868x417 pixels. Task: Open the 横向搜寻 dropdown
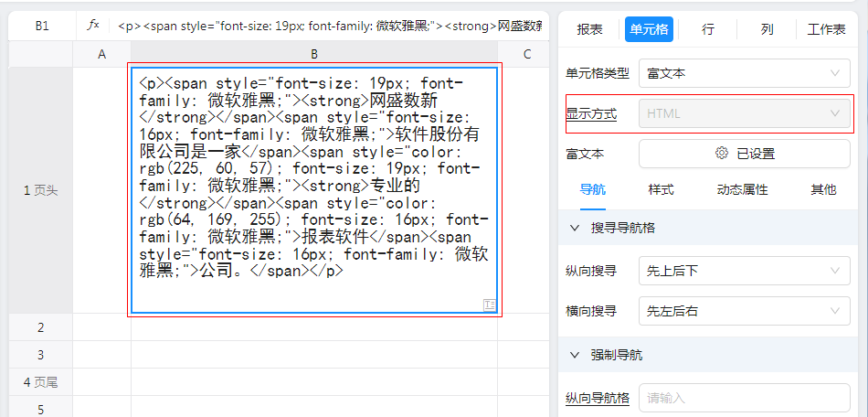744,311
